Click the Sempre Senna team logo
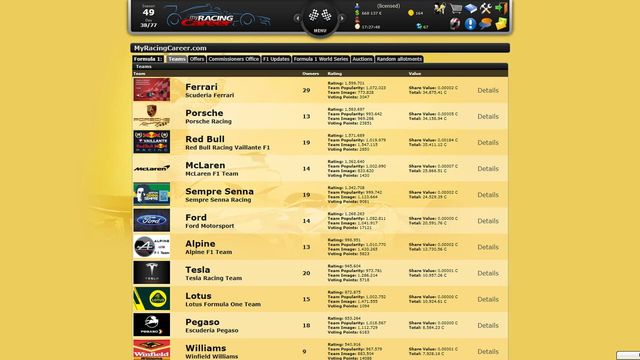The height and width of the screenshot is (360, 640). (151, 194)
